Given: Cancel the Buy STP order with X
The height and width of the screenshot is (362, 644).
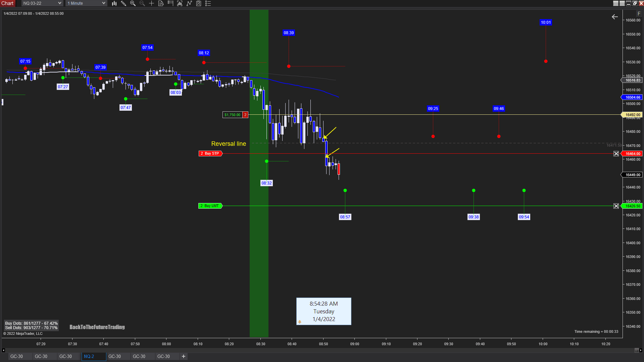Looking at the screenshot, I should [616, 154].
